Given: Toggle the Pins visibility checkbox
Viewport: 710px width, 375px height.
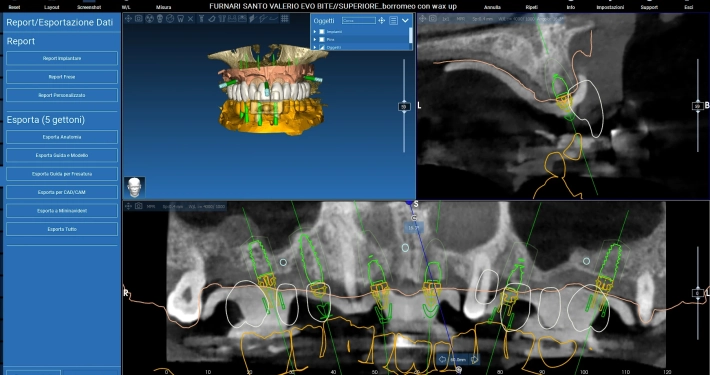Looking at the screenshot, I should [x=321, y=39].
